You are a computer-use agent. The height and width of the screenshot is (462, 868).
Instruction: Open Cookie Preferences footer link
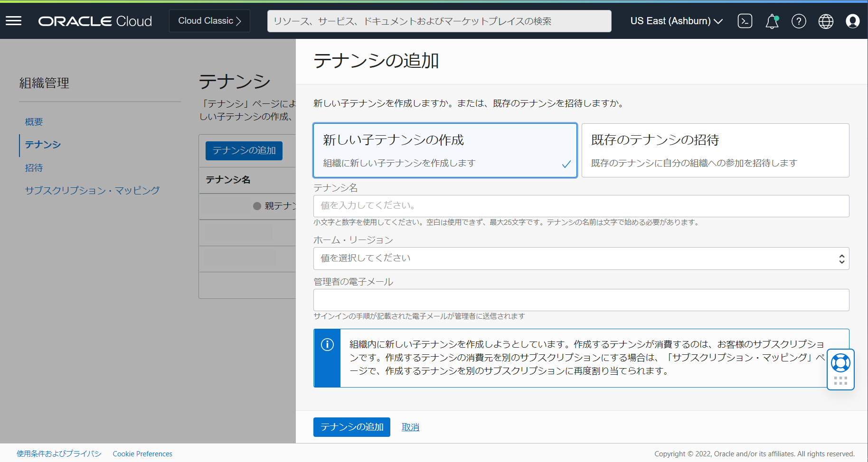coord(142,454)
